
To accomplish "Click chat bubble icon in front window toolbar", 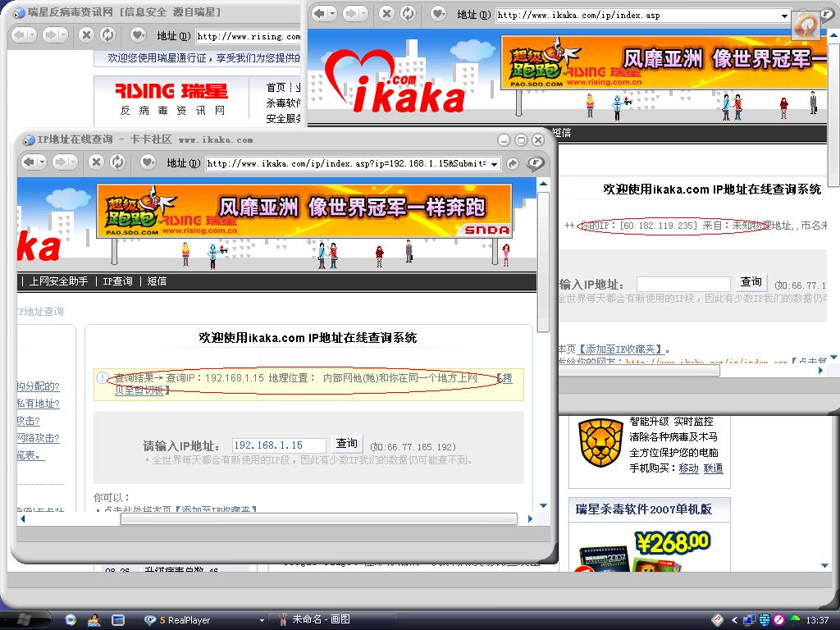I will click(x=535, y=163).
